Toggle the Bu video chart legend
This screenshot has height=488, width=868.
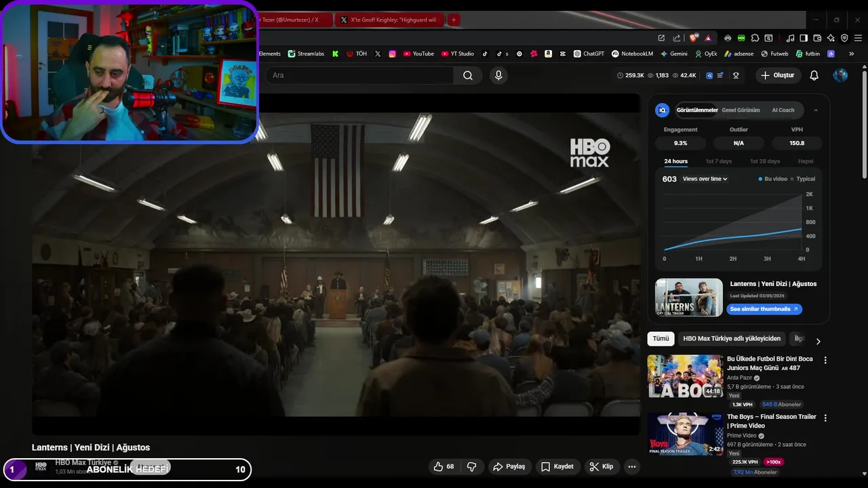coord(773,179)
